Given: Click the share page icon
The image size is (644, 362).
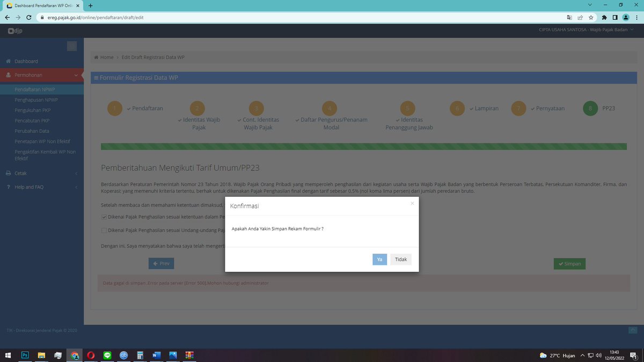Looking at the screenshot, I should 580,17.
